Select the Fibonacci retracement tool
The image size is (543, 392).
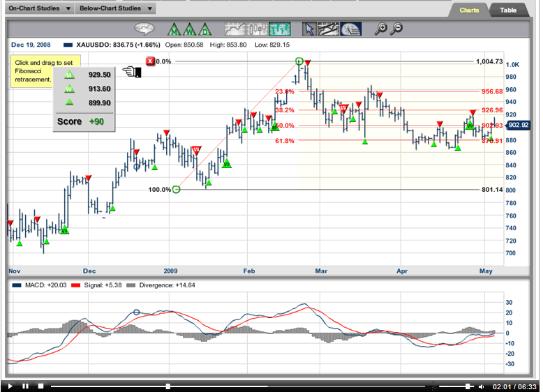pos(351,29)
